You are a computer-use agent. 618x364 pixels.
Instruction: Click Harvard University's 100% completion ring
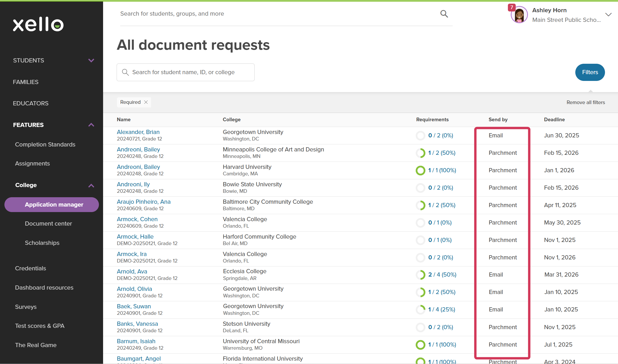coord(420,170)
